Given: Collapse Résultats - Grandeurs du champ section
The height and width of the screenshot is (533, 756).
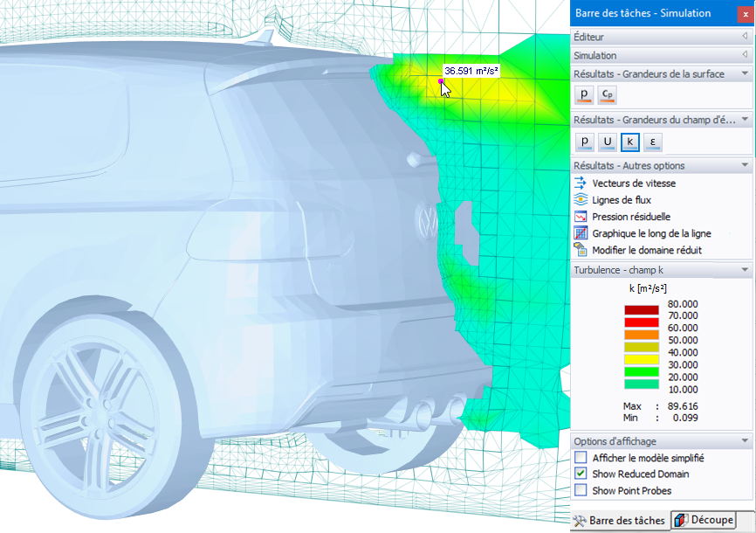Looking at the screenshot, I should [745, 119].
